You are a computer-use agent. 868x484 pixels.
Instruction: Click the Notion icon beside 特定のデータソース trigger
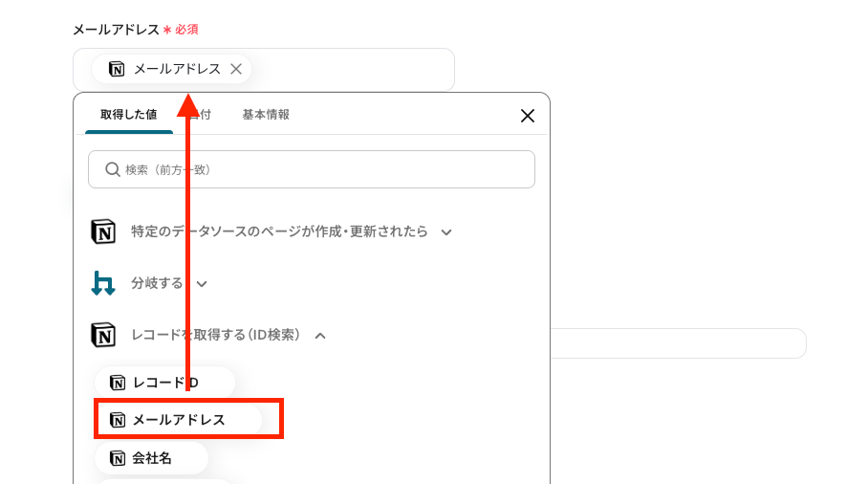103,231
